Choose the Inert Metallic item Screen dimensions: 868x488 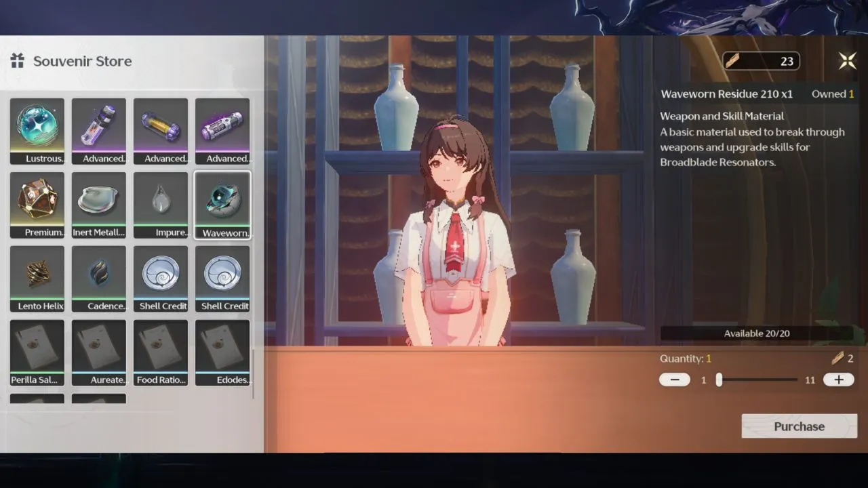coord(99,205)
